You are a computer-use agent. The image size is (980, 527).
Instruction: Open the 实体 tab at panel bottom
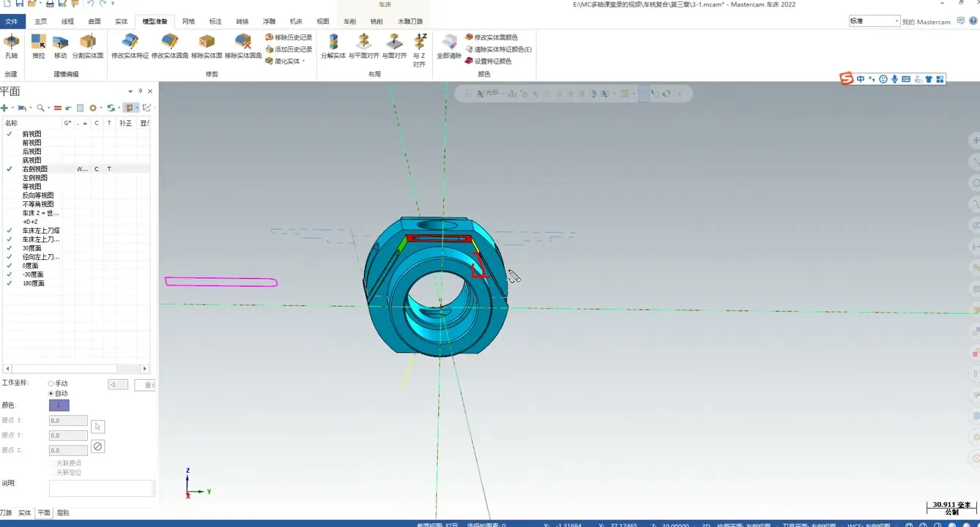[x=25, y=513]
